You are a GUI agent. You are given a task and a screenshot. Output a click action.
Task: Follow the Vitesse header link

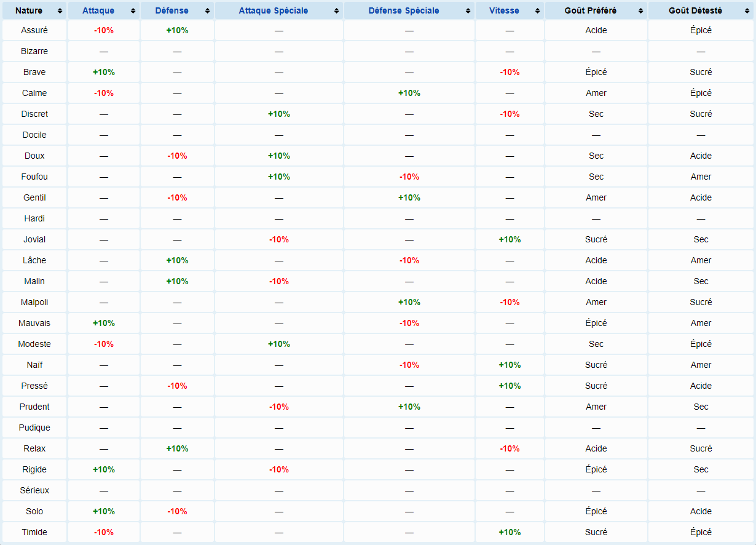click(504, 11)
